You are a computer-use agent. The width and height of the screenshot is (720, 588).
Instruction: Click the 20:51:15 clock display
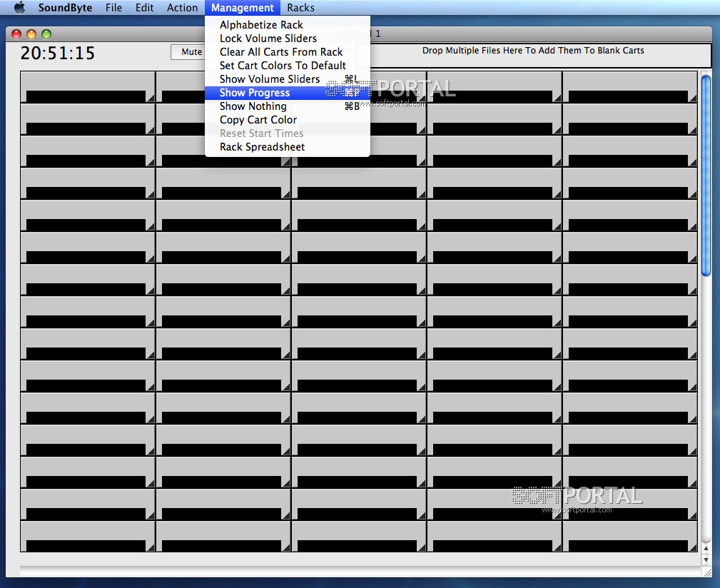(x=57, y=54)
